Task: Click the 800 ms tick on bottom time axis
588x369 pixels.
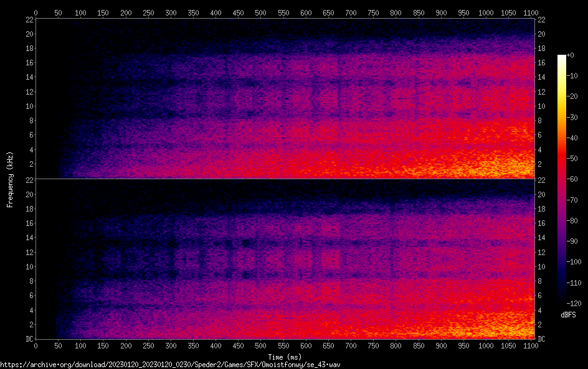Action: (396, 345)
